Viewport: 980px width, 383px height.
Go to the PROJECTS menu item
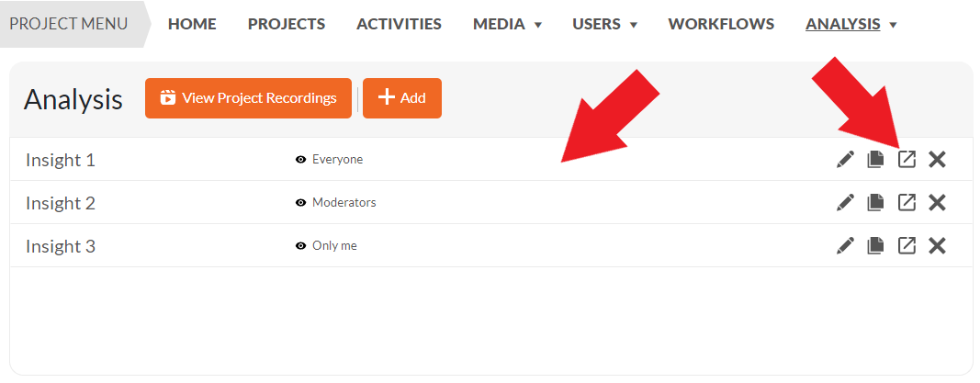point(287,25)
